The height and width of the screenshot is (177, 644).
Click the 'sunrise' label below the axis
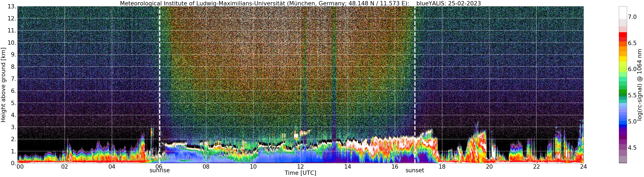[159, 171]
